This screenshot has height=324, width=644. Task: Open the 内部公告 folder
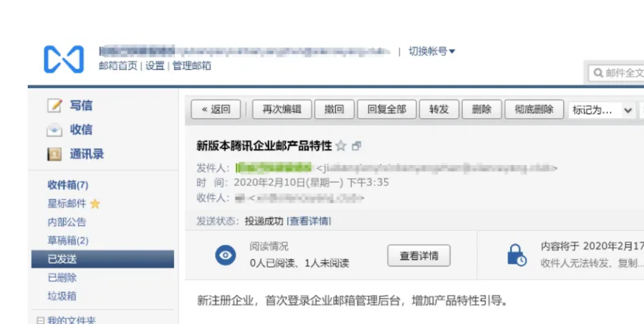(x=67, y=222)
